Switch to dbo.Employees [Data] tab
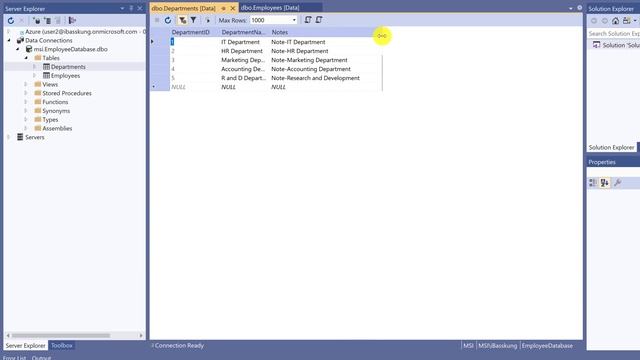Screen dimensions: 640x360 [x=270, y=8]
